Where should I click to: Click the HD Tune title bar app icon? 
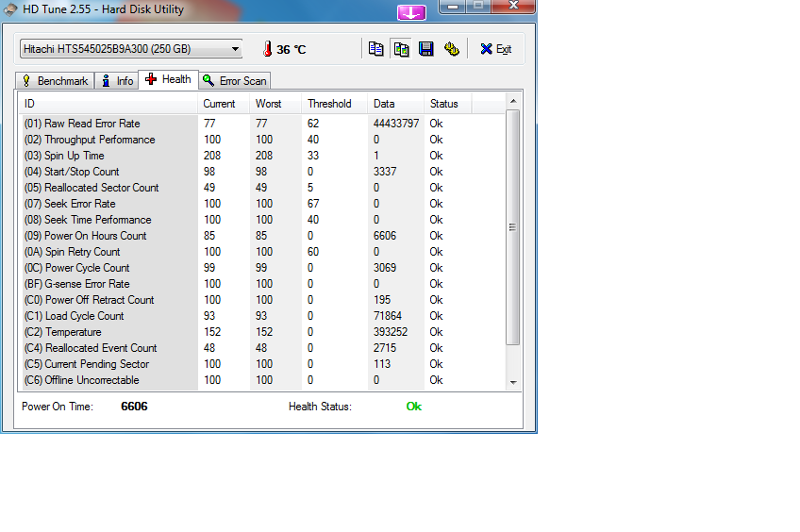coord(10,9)
